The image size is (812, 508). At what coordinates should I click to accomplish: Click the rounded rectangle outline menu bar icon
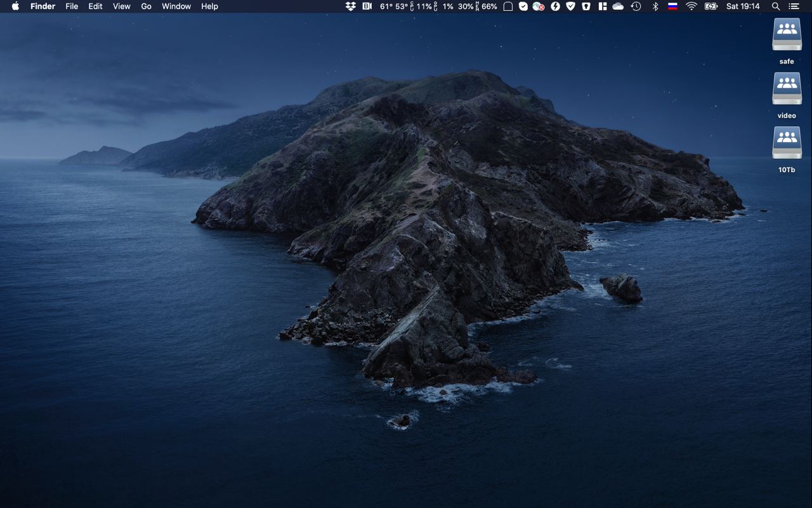508,6
